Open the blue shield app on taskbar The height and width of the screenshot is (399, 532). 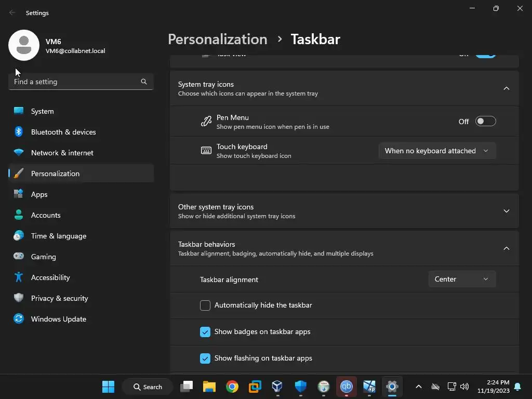coord(300,387)
